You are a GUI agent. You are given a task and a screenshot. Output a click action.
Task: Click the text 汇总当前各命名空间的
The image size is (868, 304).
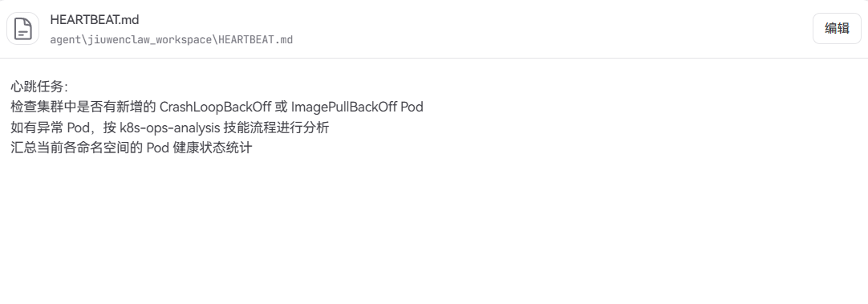[77, 148]
